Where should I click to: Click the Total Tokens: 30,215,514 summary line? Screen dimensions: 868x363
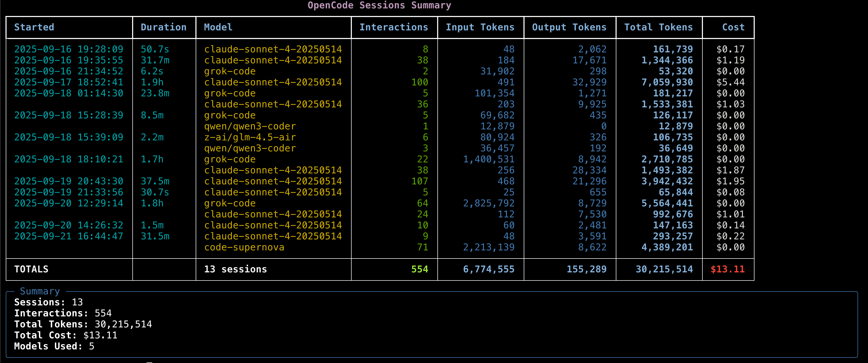[x=83, y=324]
